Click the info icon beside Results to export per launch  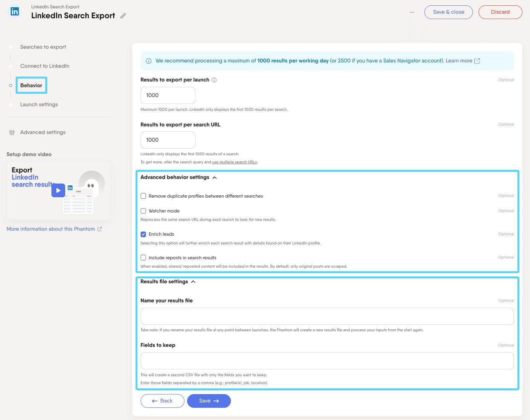[214, 80]
